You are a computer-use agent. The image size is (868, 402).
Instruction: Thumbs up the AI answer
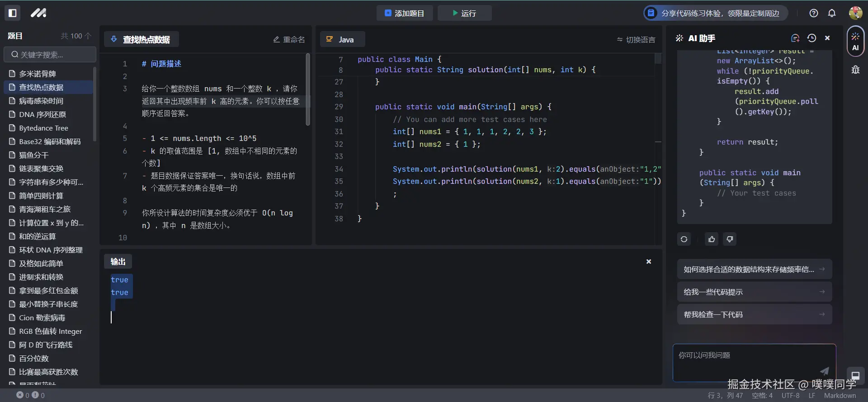click(712, 239)
